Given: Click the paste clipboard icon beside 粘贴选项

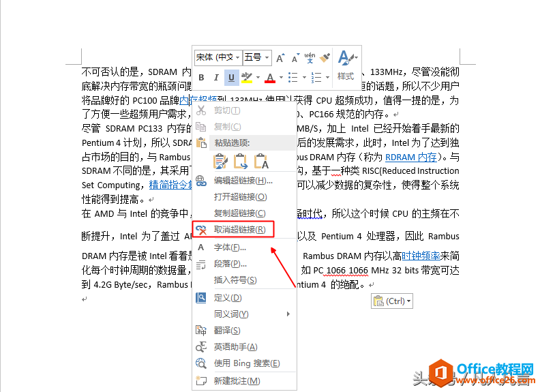Looking at the screenshot, I should (201, 142).
